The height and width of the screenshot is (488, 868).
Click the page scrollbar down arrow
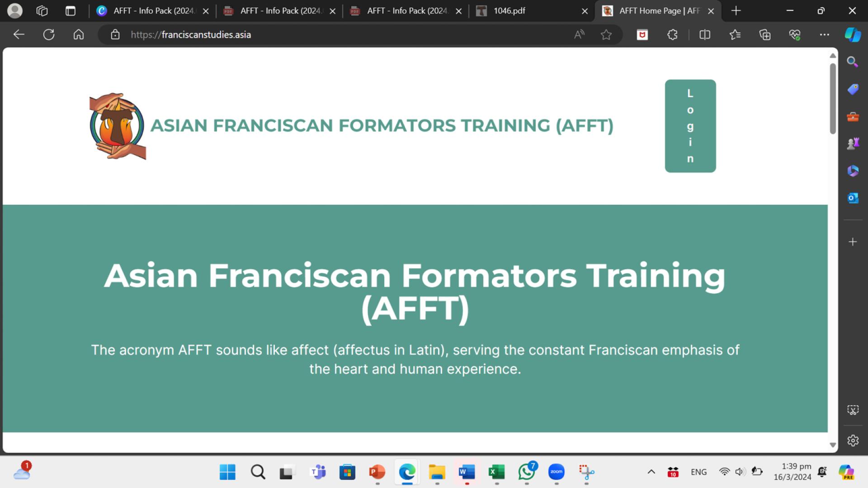(x=833, y=445)
